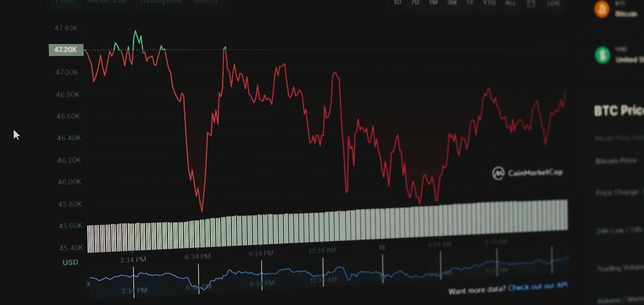Click the 'Check out our API' link
Screen dimensions: 644x305
pyautogui.click(x=537, y=286)
